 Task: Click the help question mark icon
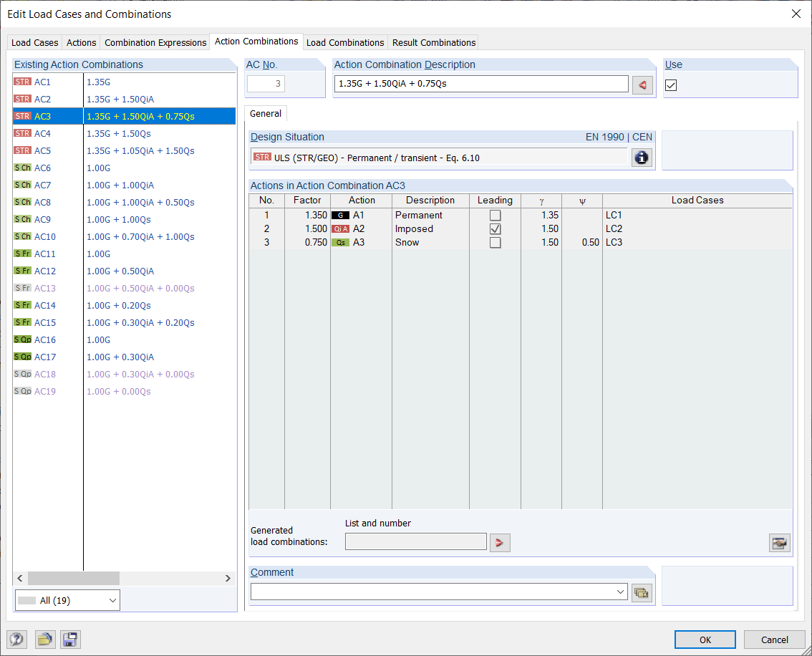click(16, 640)
